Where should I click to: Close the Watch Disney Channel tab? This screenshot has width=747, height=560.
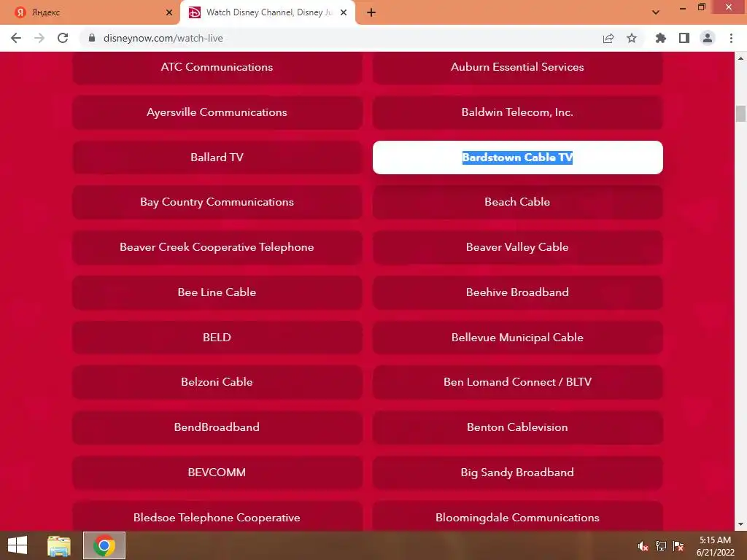coord(344,12)
